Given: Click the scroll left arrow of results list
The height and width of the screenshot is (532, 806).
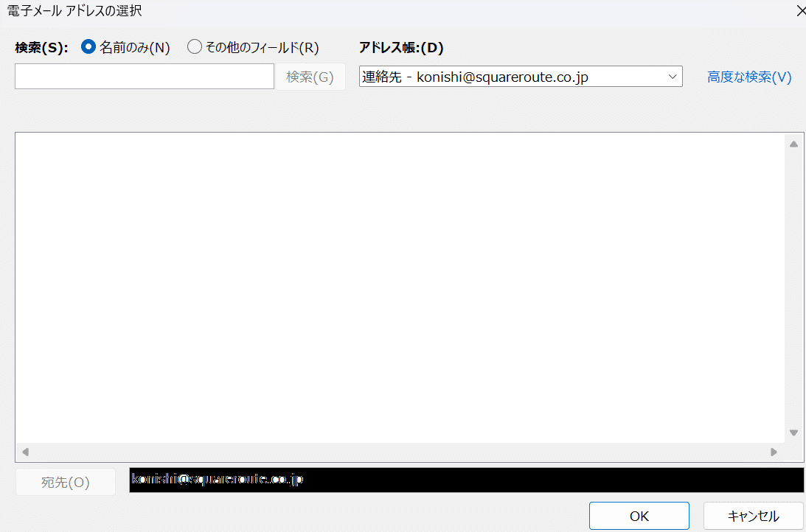Looking at the screenshot, I should coord(25,452).
